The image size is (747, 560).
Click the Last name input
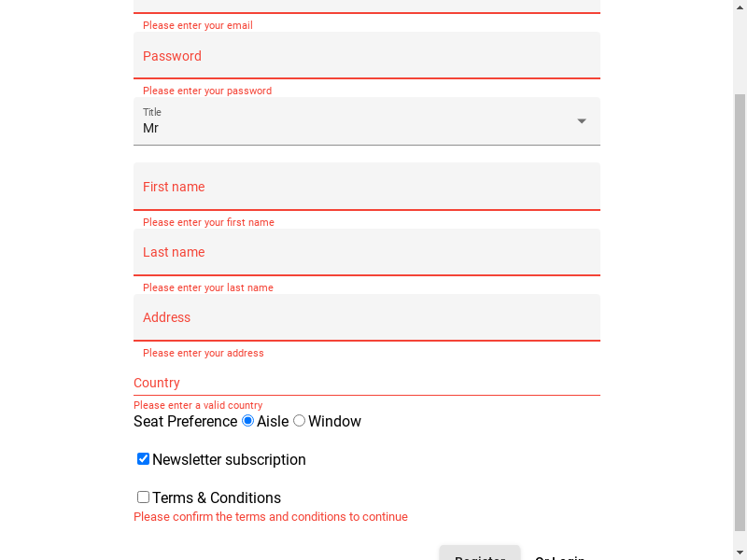(x=366, y=252)
